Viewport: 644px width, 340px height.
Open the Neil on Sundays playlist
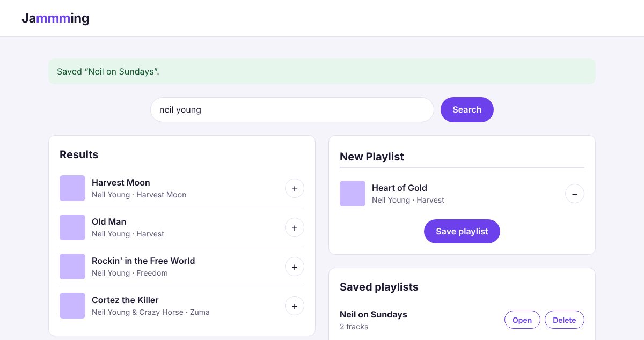click(522, 320)
